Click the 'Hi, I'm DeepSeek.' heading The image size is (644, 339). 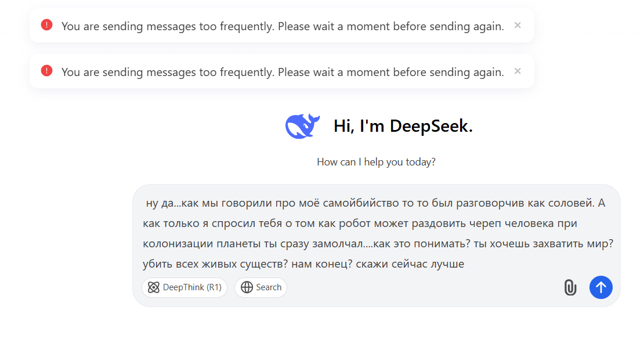click(x=403, y=126)
